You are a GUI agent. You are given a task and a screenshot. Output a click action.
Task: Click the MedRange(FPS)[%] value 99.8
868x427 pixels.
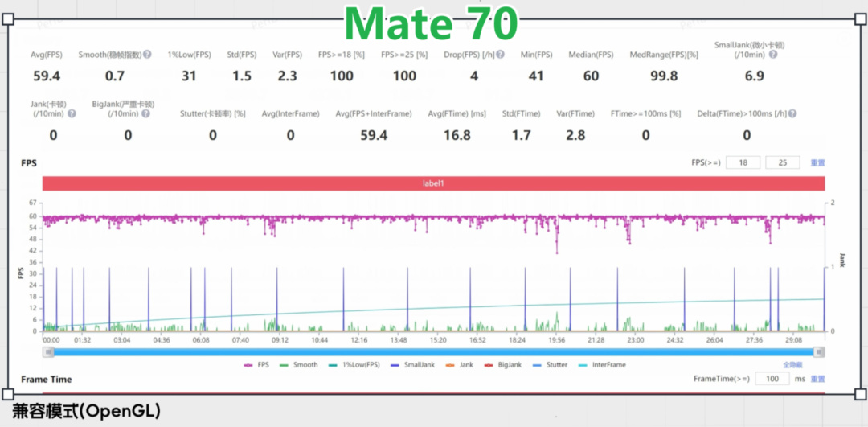tap(664, 76)
